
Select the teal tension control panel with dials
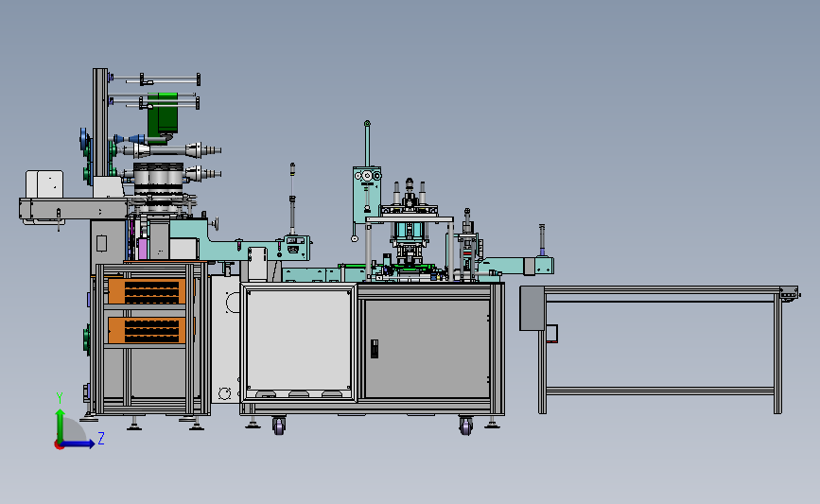pos(367,195)
